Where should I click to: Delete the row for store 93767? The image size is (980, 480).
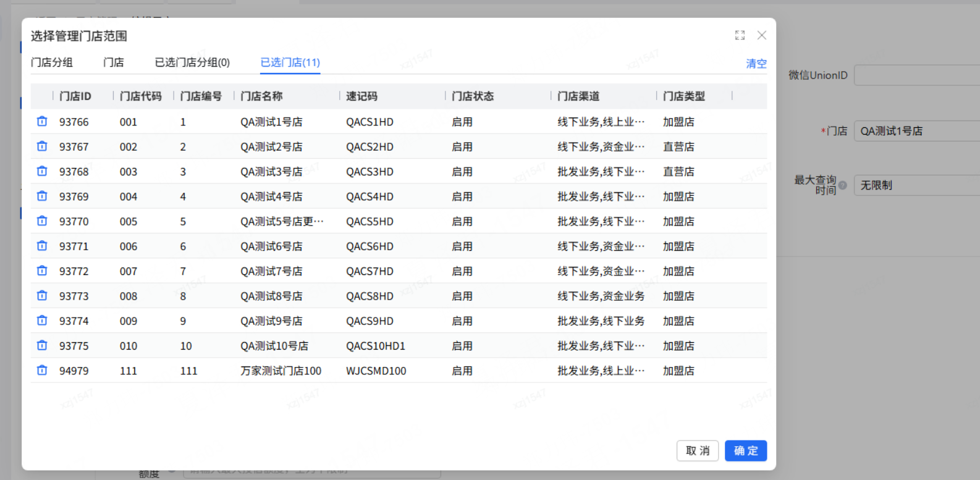click(42, 146)
